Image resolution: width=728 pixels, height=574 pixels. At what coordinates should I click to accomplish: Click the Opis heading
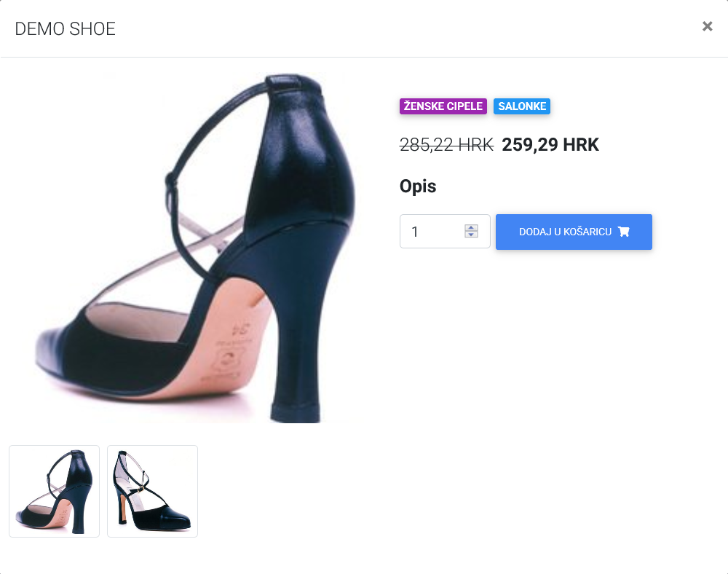(x=418, y=186)
